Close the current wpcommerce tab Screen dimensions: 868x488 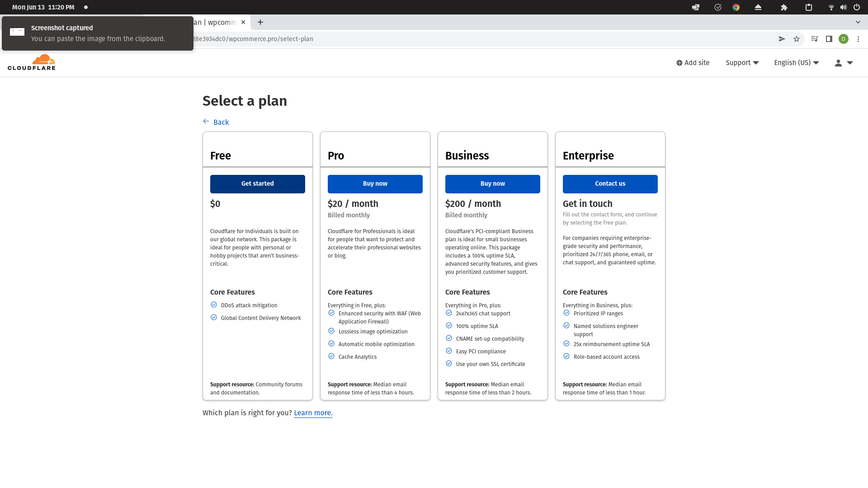tap(243, 22)
